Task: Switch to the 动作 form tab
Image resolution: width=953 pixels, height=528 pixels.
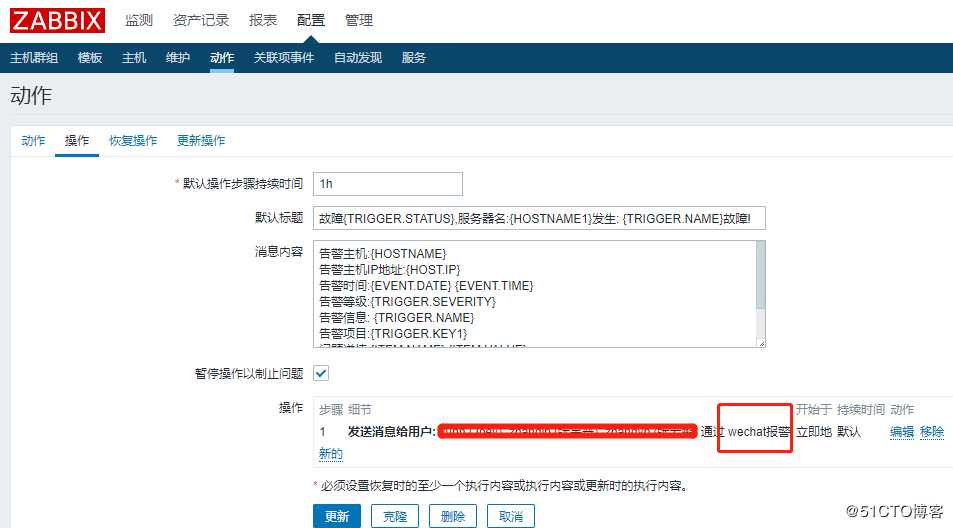Action: pos(33,141)
